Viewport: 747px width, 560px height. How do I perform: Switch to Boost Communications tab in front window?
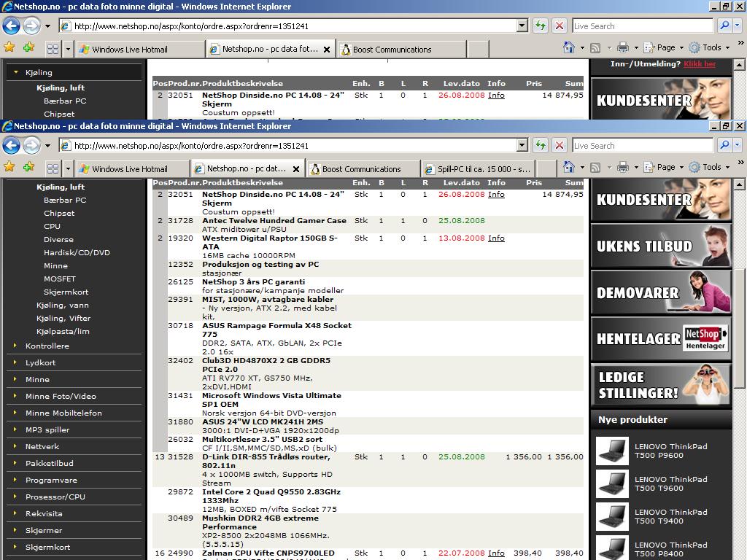[x=363, y=169]
